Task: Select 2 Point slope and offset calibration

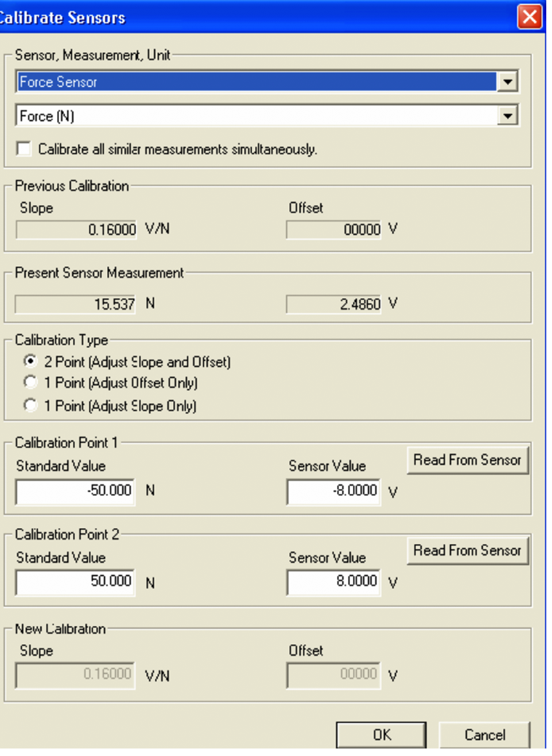Action: tap(30, 361)
